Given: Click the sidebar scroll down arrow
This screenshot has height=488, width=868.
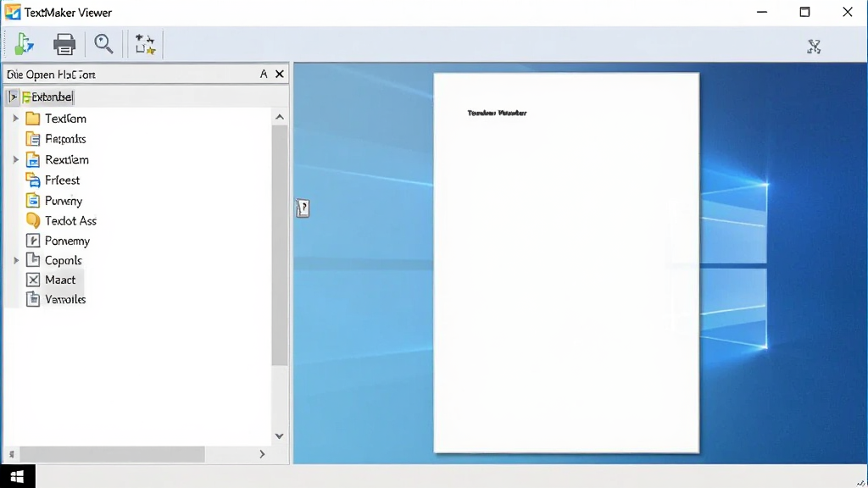Looking at the screenshot, I should (x=280, y=436).
